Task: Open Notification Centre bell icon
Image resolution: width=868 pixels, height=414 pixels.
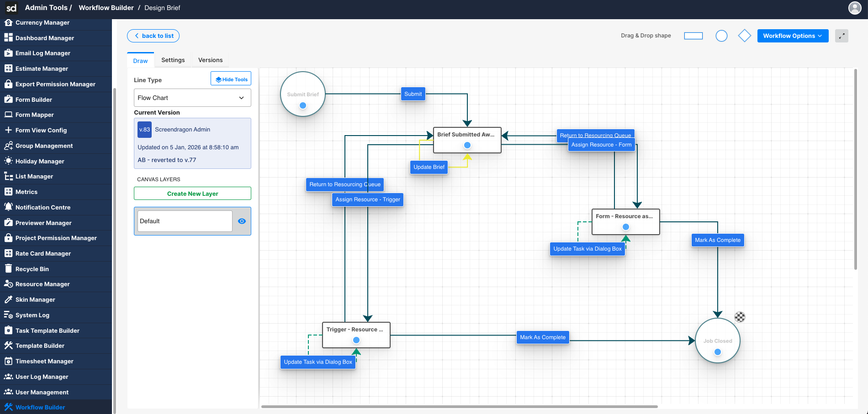Action: click(8, 207)
